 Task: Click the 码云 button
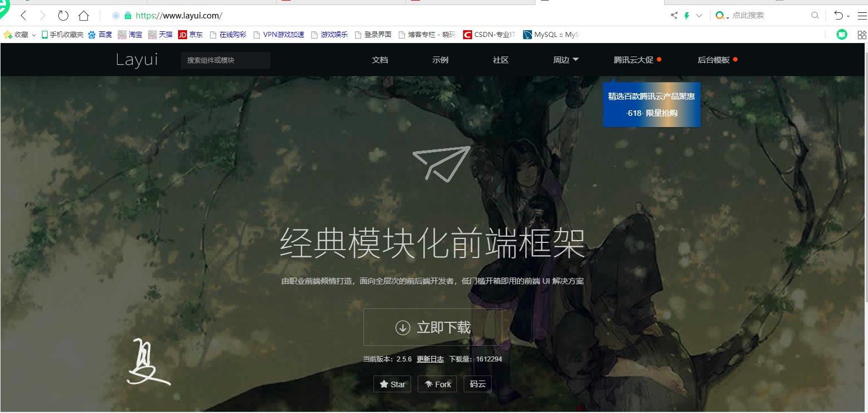478,384
